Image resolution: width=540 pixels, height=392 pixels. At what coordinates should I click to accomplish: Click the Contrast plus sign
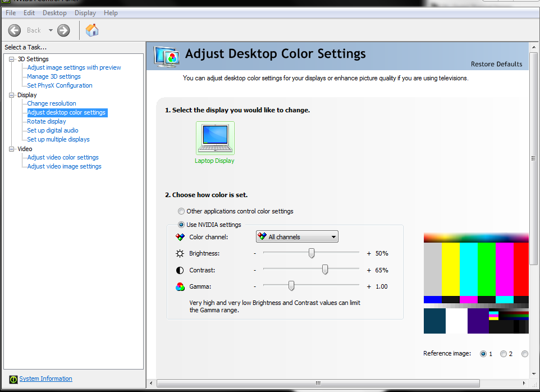(369, 270)
